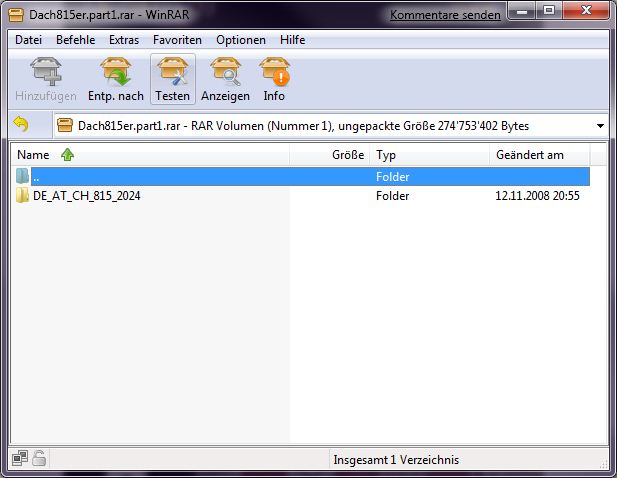The width and height of the screenshot is (617, 478).
Task: Open the Datei menu
Action: point(28,40)
